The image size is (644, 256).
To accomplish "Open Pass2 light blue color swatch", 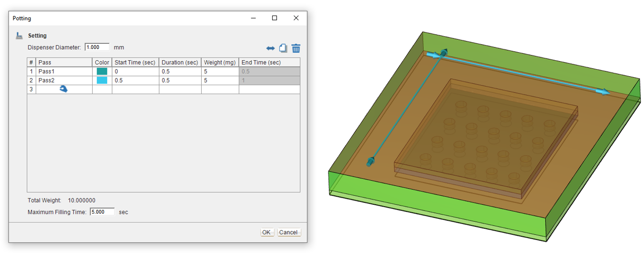I will tap(102, 80).
